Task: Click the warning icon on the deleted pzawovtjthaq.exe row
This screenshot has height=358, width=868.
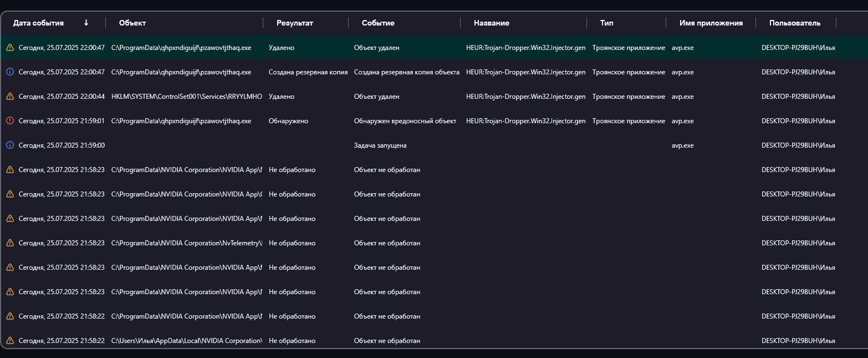Action: (x=10, y=48)
